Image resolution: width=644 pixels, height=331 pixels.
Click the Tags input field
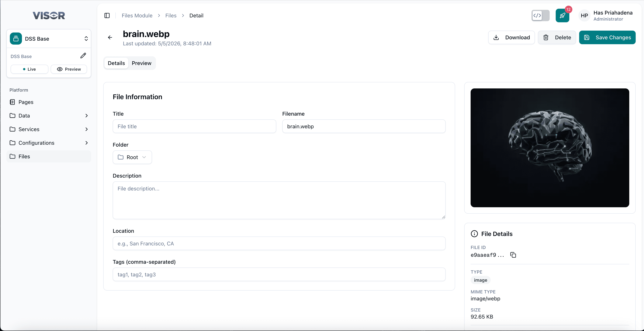[x=279, y=275]
